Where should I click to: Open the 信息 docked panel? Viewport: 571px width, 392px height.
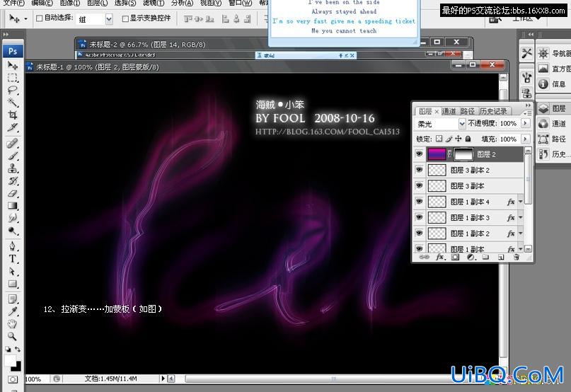click(x=552, y=84)
